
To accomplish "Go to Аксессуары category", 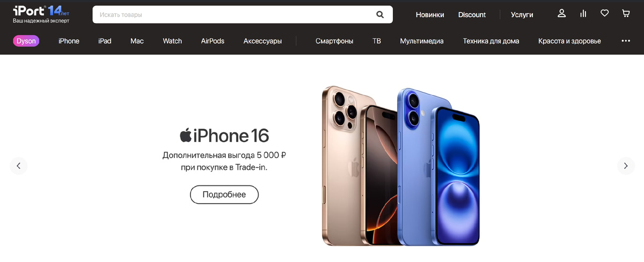I will coord(262,41).
